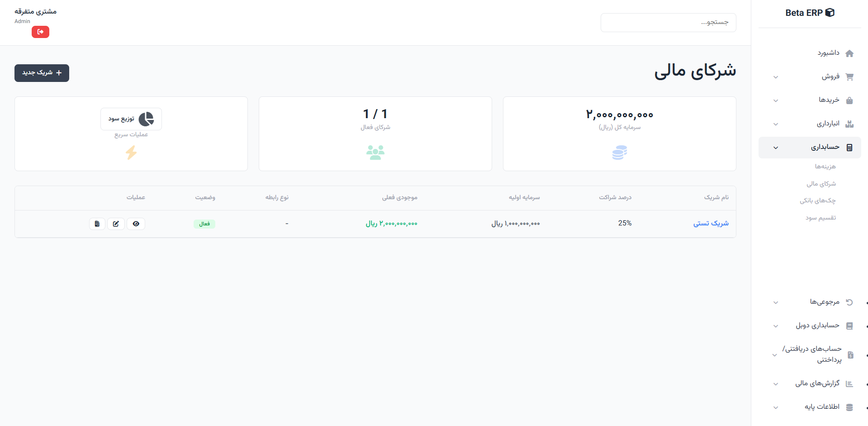The image size is (868, 426).
Task: Expand the انبارداری menu chevron
Action: pyautogui.click(x=776, y=124)
